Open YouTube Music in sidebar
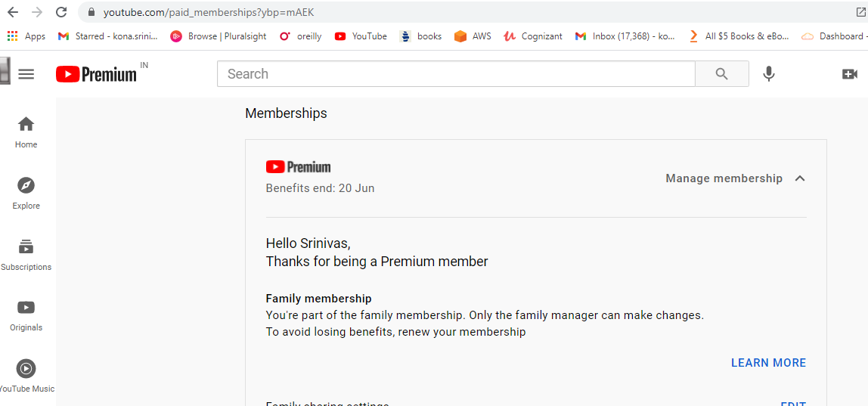The height and width of the screenshot is (406, 868). click(x=26, y=376)
